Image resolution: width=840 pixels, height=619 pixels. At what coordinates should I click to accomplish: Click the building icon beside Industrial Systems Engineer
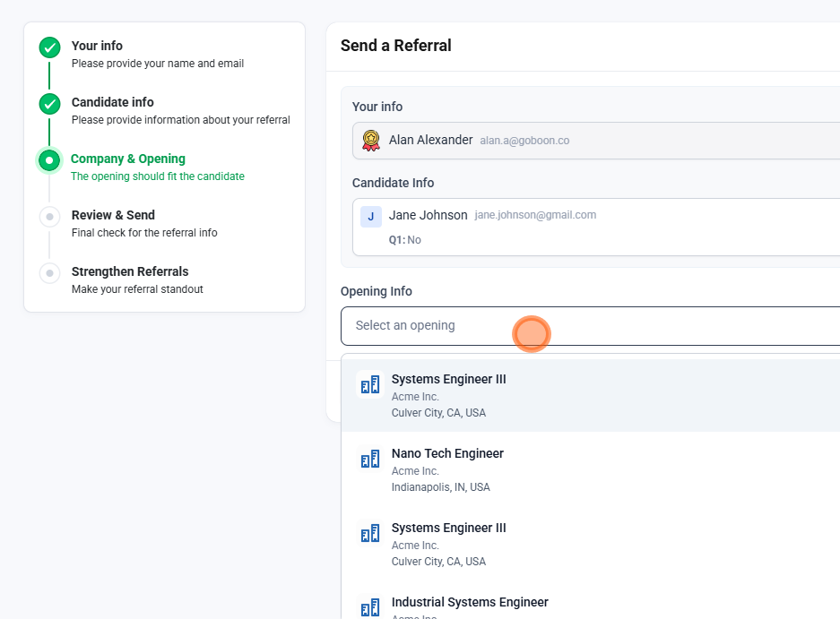tap(370, 607)
